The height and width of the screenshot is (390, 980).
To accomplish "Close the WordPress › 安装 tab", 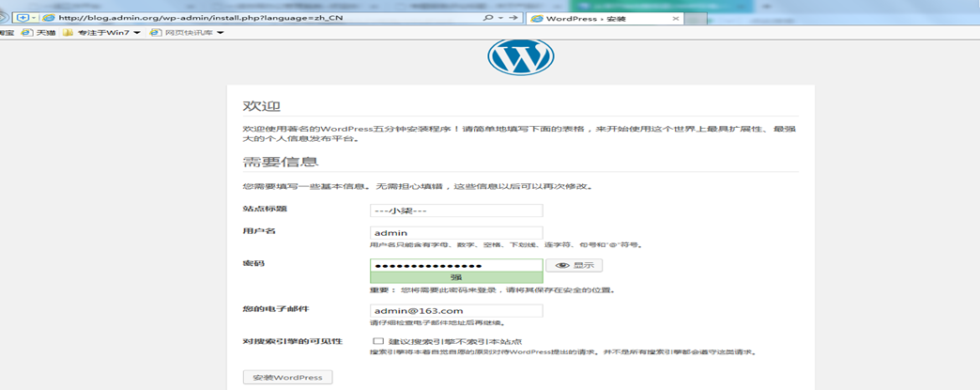I will pyautogui.click(x=676, y=19).
